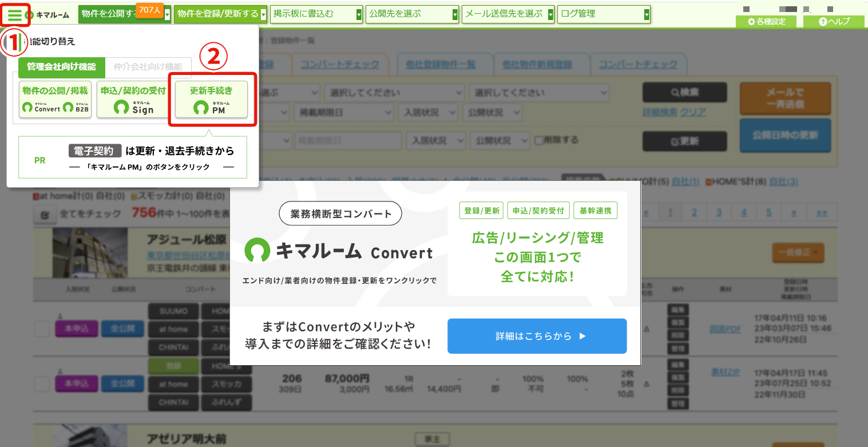Open the 他社物件新規登録 tab
This screenshot has width=868, height=447.
click(x=537, y=65)
